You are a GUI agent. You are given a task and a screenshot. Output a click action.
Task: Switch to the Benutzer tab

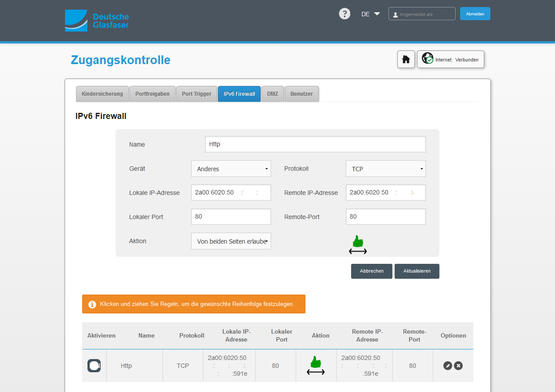301,94
